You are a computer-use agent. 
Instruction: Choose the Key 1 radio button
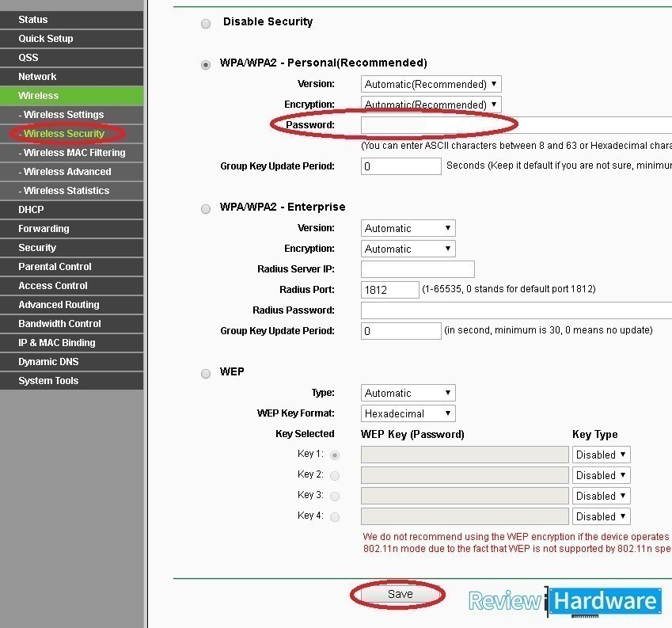pyautogui.click(x=335, y=455)
